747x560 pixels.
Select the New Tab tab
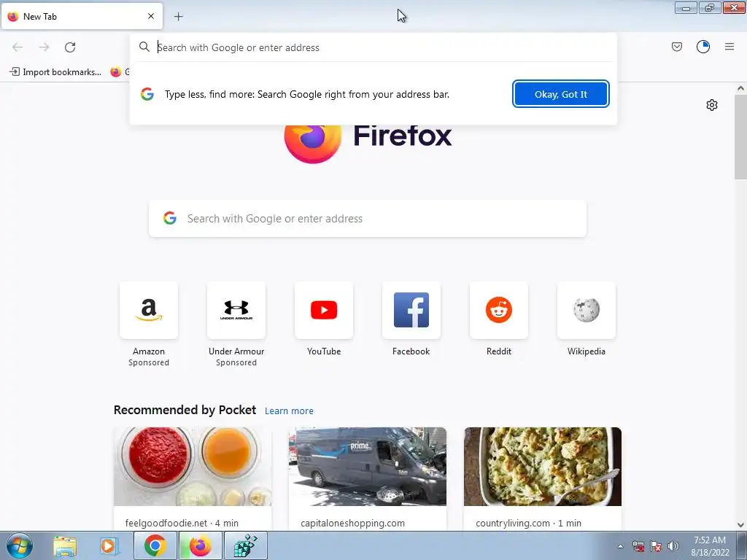tap(82, 16)
